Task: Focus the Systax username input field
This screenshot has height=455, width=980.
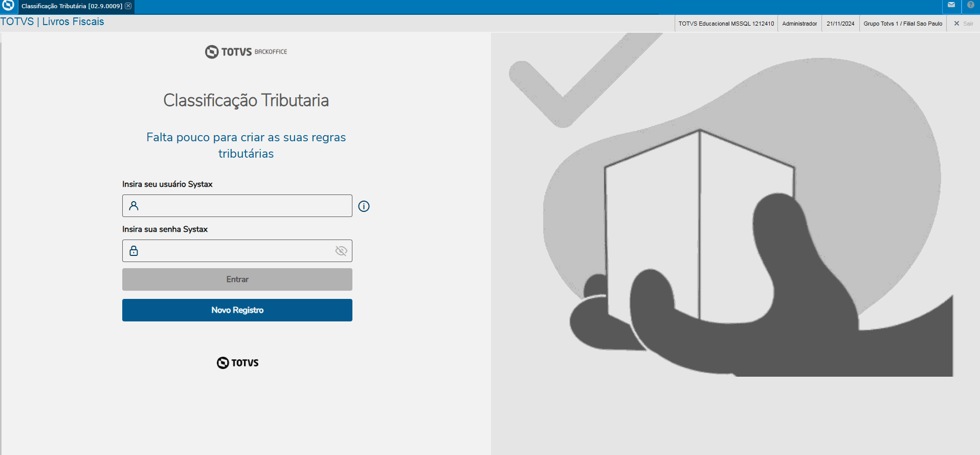Action: (237, 206)
